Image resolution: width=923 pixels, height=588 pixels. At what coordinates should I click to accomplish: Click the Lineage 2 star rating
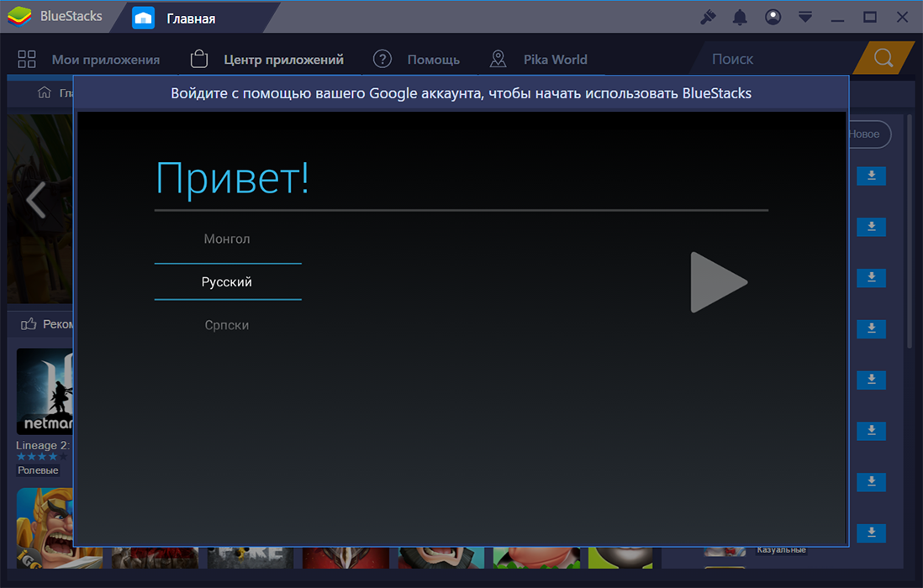(x=41, y=457)
